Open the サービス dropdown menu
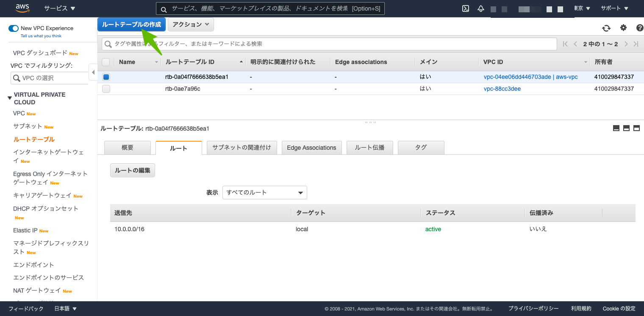 click(60, 8)
